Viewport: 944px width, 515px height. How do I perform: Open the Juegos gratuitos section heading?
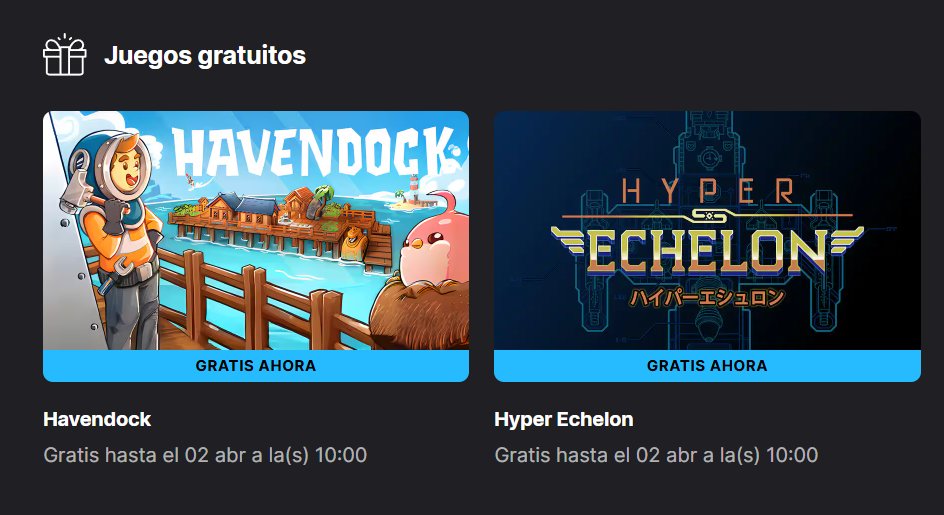[205, 55]
